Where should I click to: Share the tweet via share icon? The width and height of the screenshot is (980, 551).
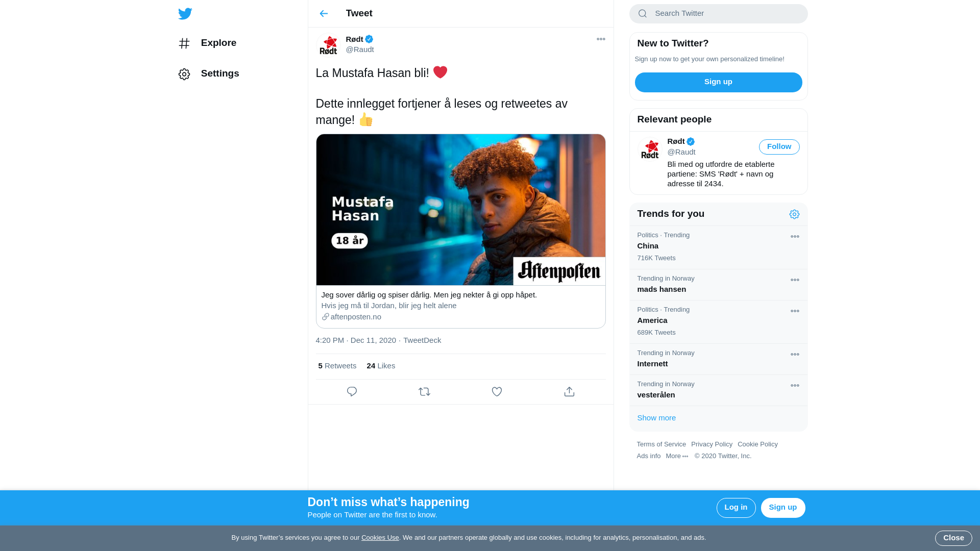(x=569, y=392)
